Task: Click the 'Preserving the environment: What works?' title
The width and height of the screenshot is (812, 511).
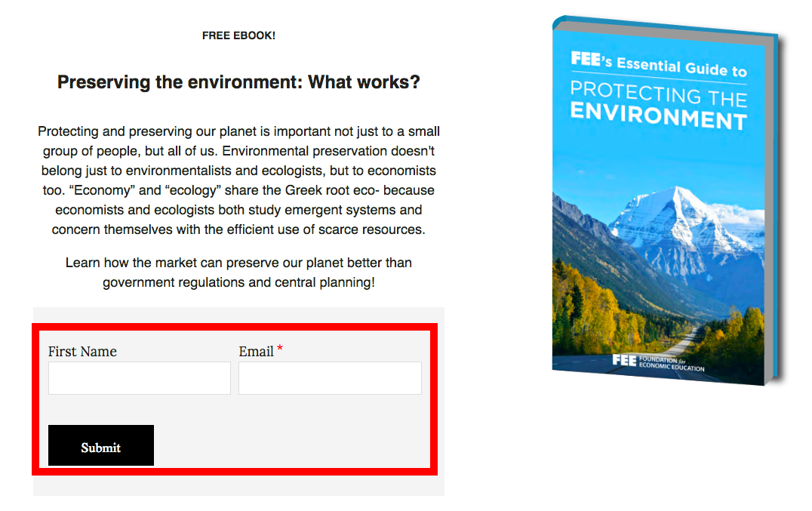Action: tap(238, 82)
